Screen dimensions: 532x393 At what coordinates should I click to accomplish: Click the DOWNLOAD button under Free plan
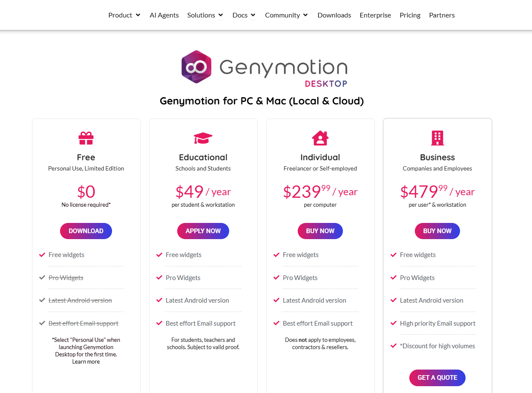tap(86, 231)
